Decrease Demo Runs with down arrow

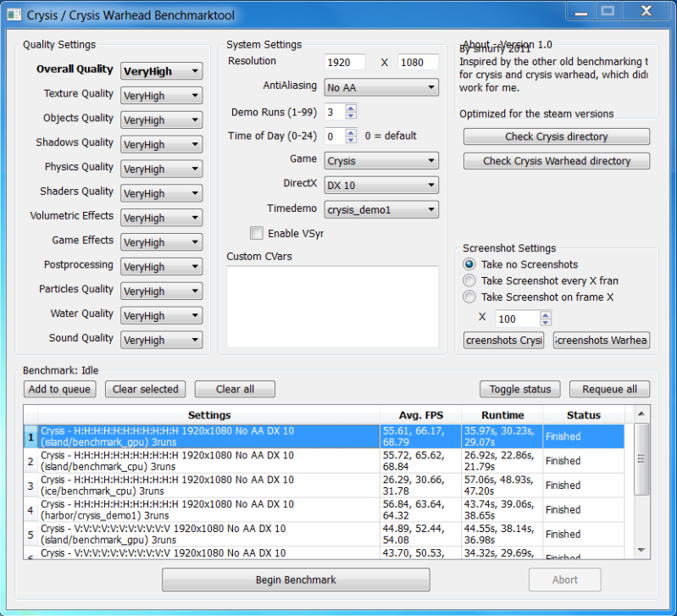pos(351,116)
